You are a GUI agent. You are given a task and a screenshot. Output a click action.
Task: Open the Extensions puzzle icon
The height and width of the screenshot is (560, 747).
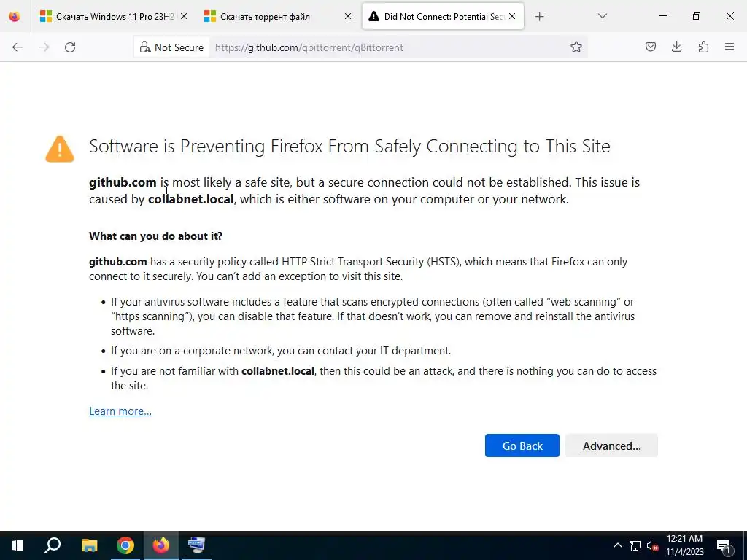703,47
